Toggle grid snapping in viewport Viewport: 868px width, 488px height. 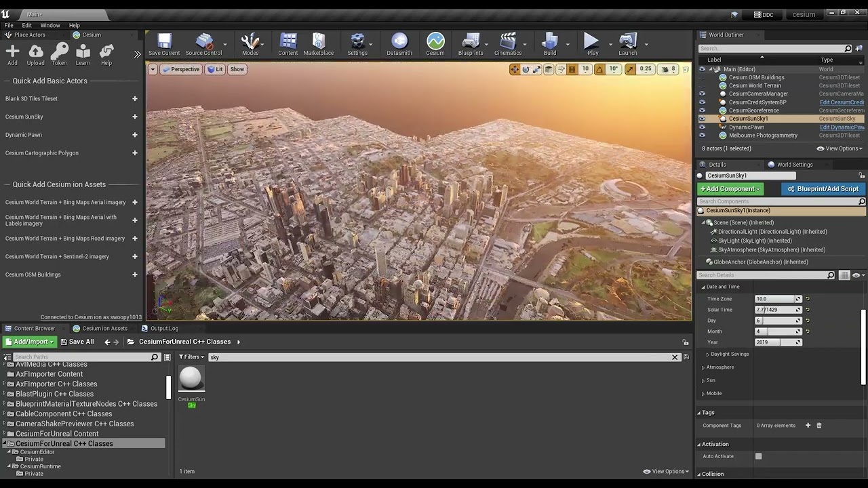(x=572, y=69)
